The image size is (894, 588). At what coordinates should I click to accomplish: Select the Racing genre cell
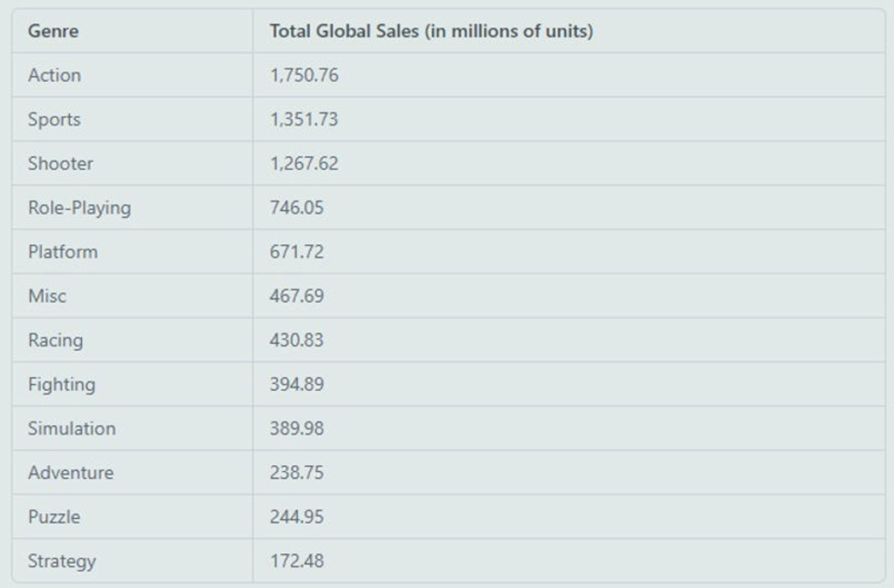tap(56, 340)
